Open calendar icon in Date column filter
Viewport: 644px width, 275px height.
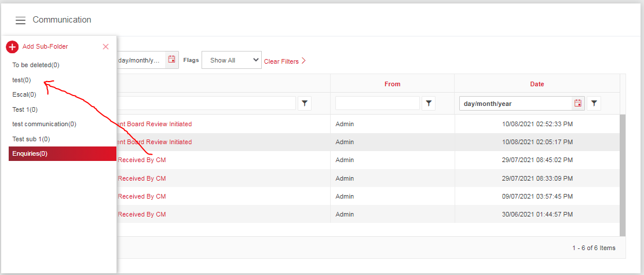(x=577, y=104)
